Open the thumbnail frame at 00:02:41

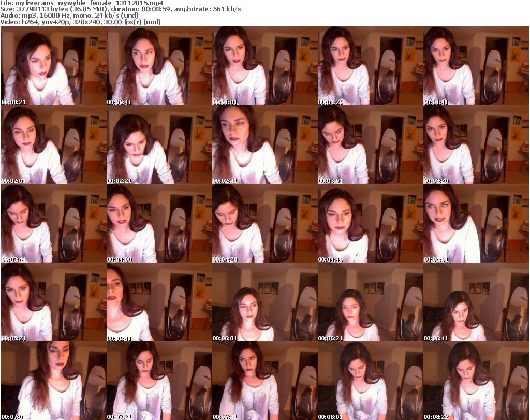(x=264, y=144)
